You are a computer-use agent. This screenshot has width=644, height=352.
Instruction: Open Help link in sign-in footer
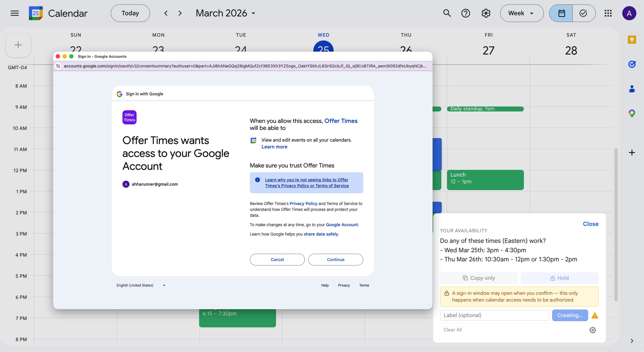click(x=325, y=285)
